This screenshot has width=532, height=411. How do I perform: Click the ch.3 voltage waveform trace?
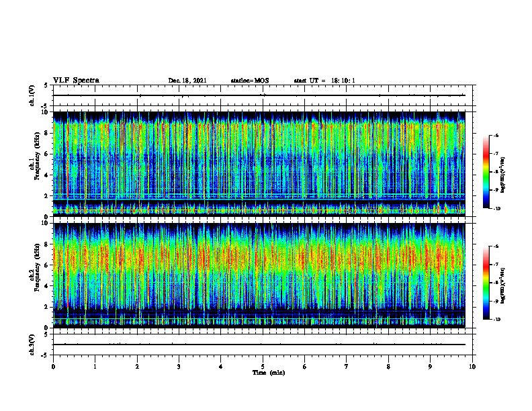[259, 345]
